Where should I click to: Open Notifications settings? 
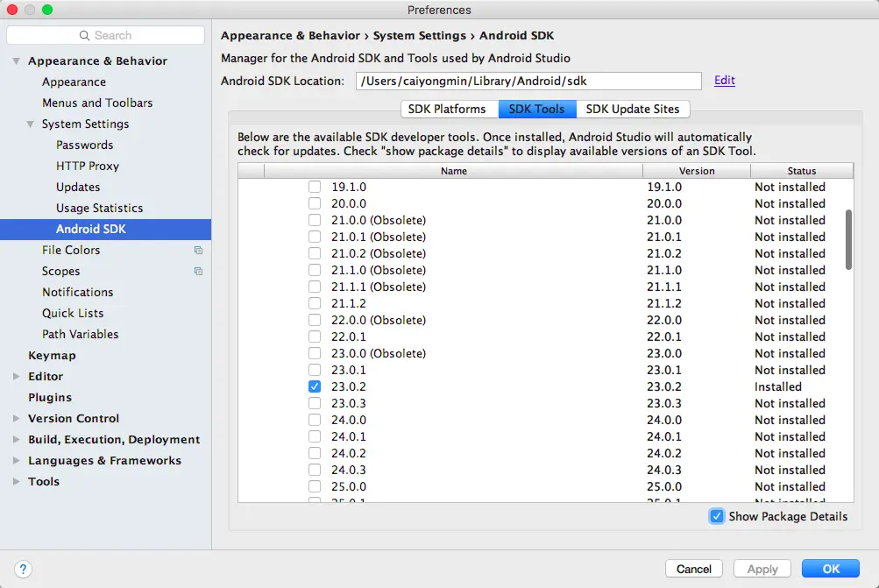(77, 292)
